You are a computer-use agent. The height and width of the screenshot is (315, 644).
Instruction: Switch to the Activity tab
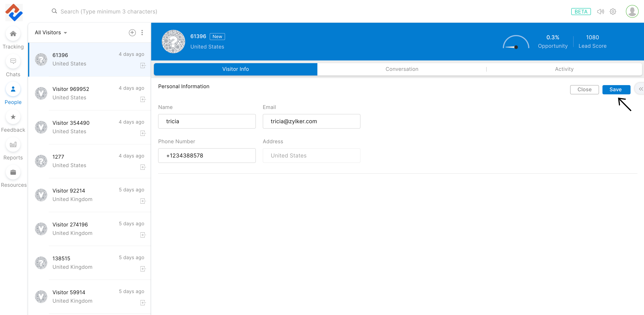564,69
